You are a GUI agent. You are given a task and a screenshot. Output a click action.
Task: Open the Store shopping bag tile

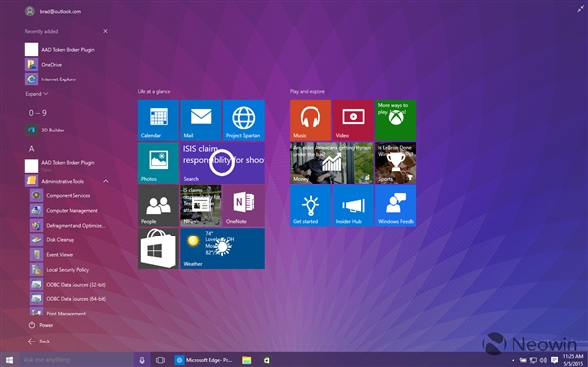click(x=158, y=248)
